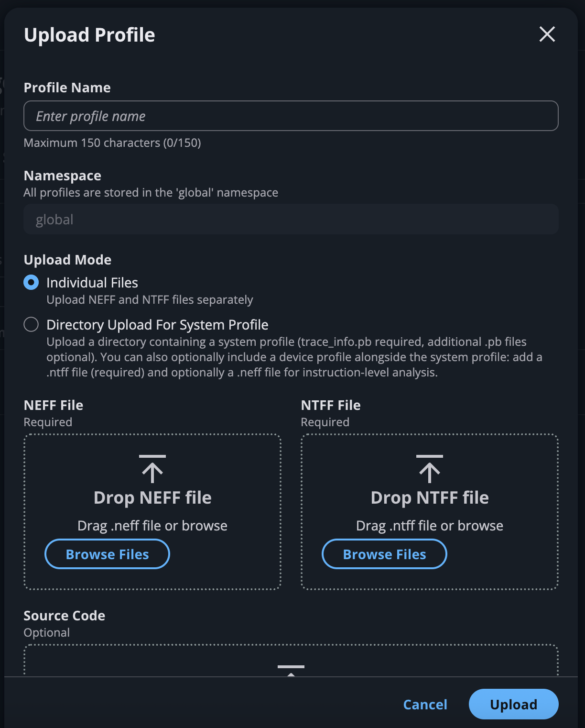Click the Individual Files label text
585x728 pixels.
(x=92, y=283)
